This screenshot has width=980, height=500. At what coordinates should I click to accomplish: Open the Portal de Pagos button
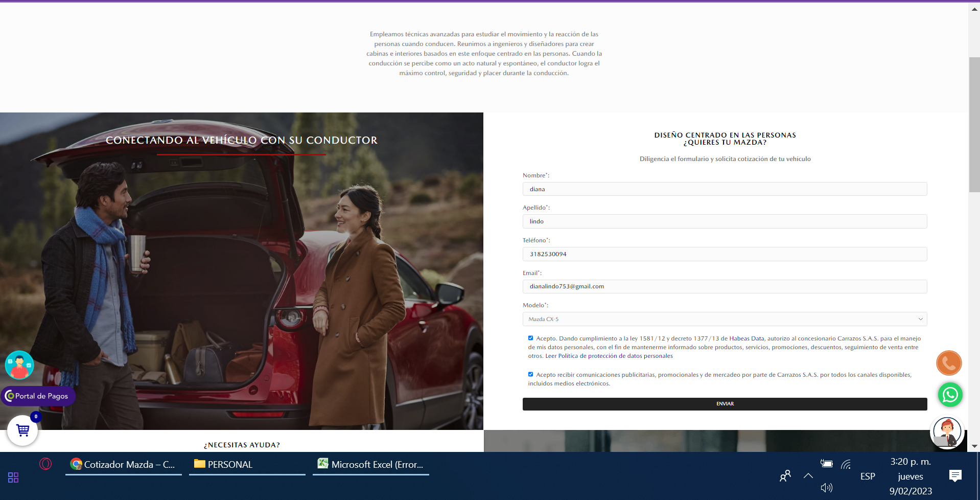click(x=38, y=396)
